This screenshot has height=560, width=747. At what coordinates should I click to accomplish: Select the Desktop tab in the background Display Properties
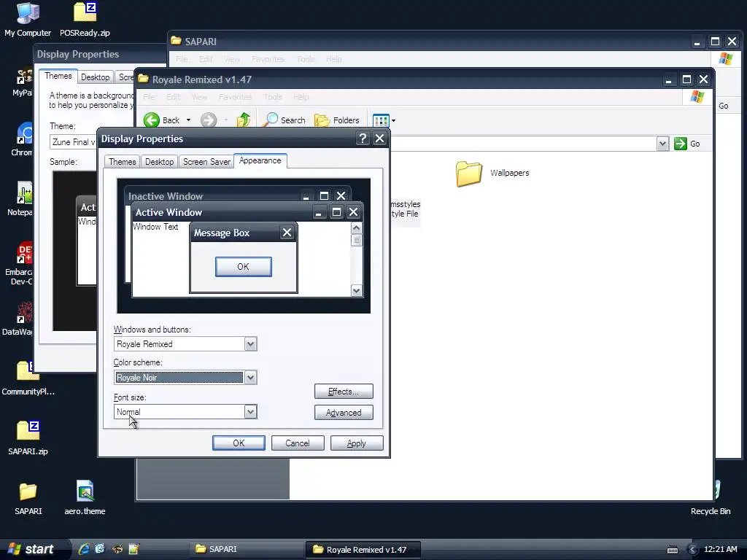(95, 77)
